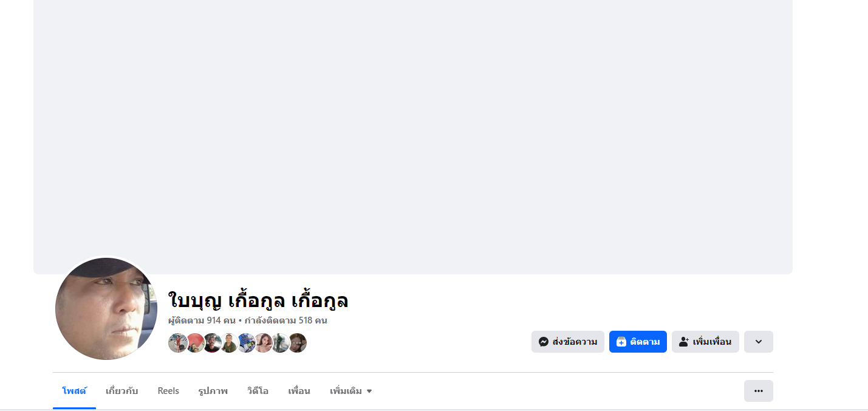Expand the chevron dropdown beside เพิ่มเพื่อน
Viewport: 868px width, 411px height.
point(758,342)
